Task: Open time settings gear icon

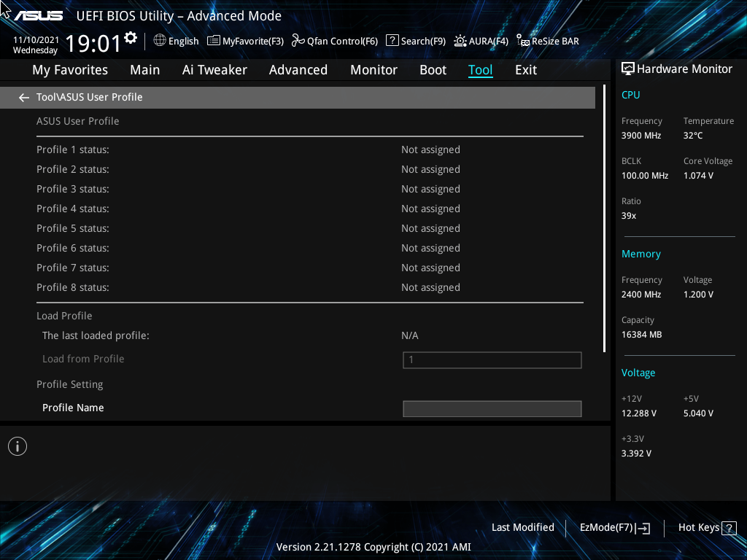Action: [131, 38]
